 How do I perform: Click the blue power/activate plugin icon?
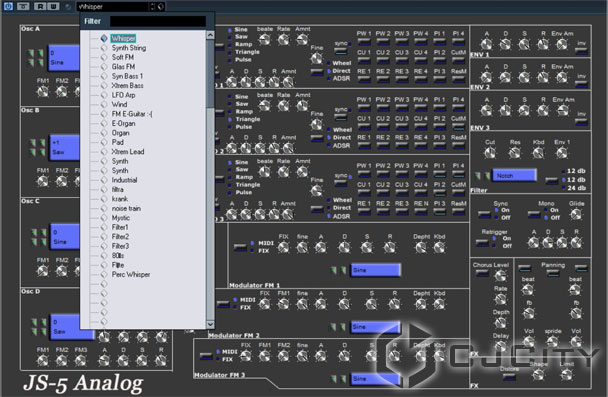8,6
